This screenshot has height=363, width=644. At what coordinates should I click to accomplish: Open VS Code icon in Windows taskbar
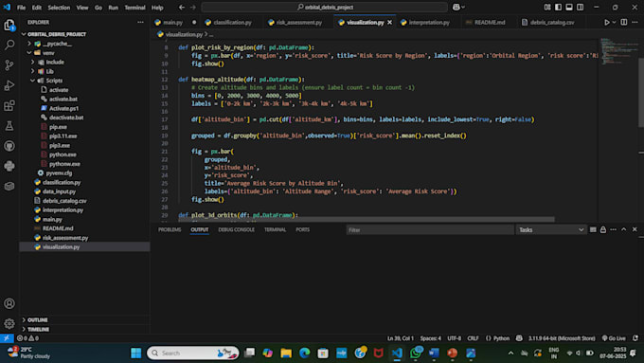tap(397, 353)
